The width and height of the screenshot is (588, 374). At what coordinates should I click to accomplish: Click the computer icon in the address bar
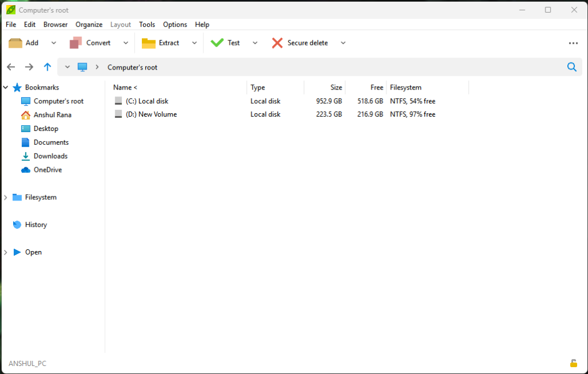82,67
